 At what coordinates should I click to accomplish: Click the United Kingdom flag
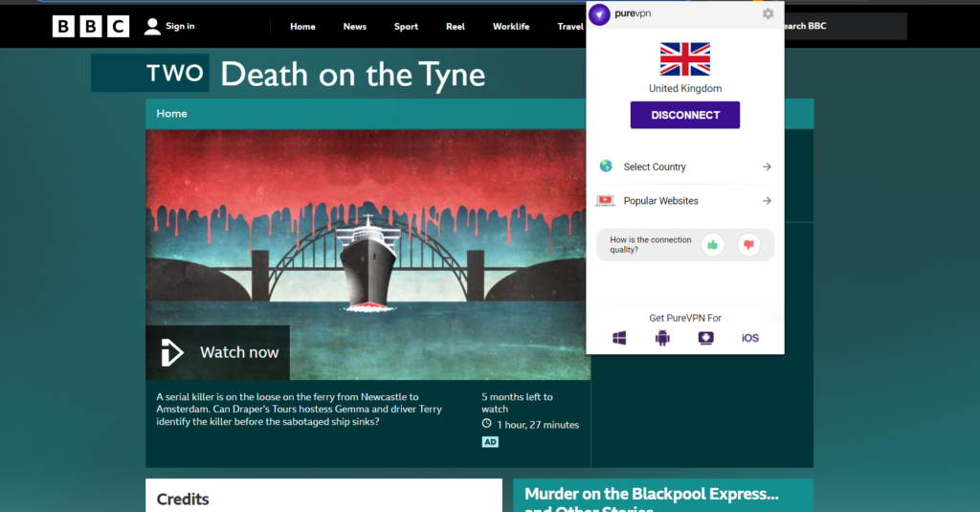685,59
